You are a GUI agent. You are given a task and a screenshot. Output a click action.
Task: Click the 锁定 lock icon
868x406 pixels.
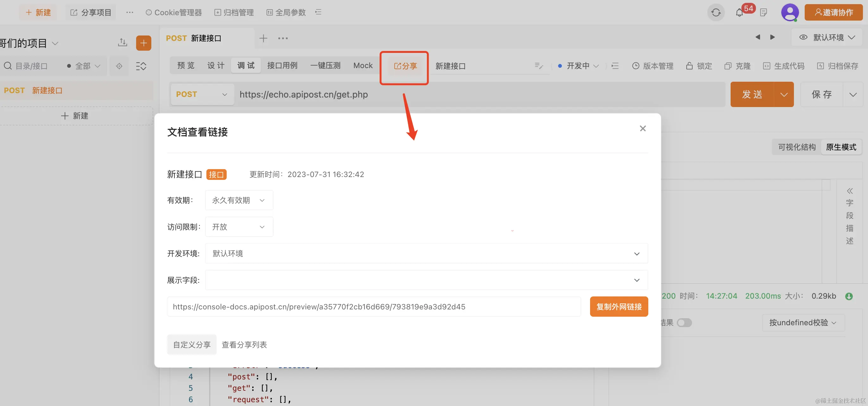click(x=689, y=66)
